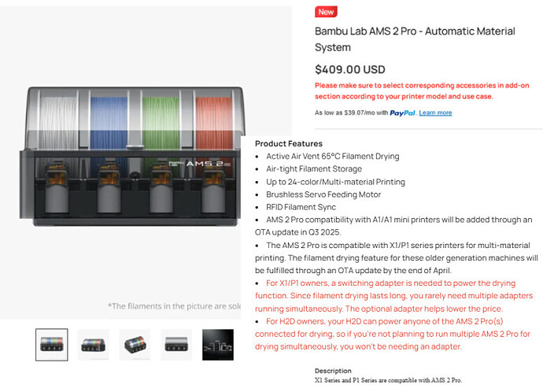Open the PayPal Learn more link

click(435, 113)
